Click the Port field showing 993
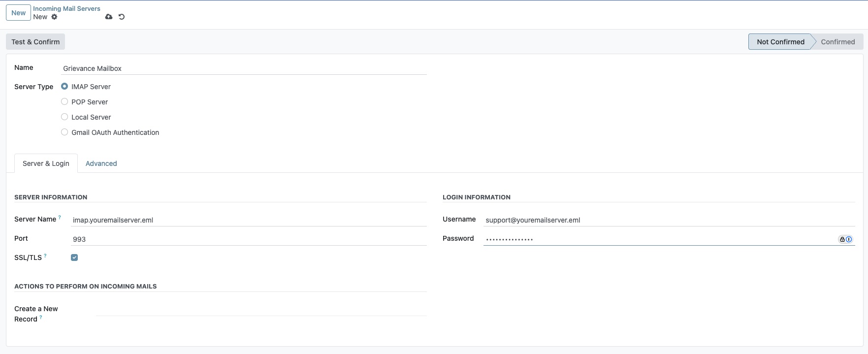 [249, 239]
